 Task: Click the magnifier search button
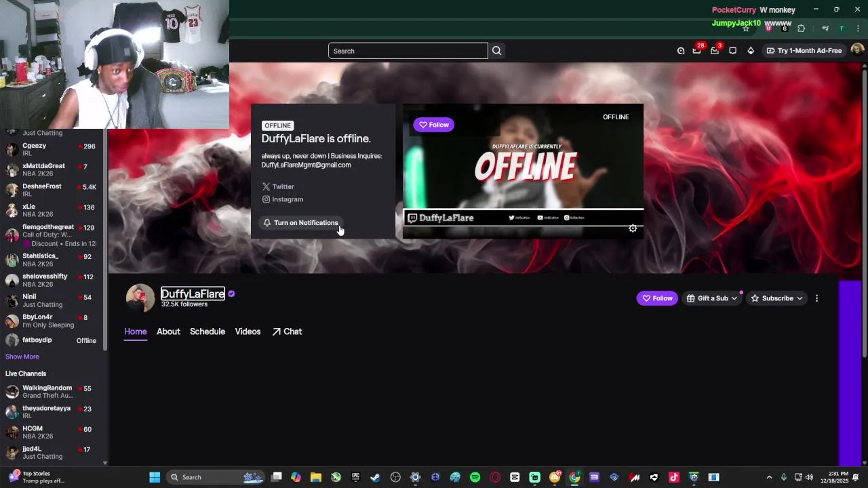[x=497, y=51]
